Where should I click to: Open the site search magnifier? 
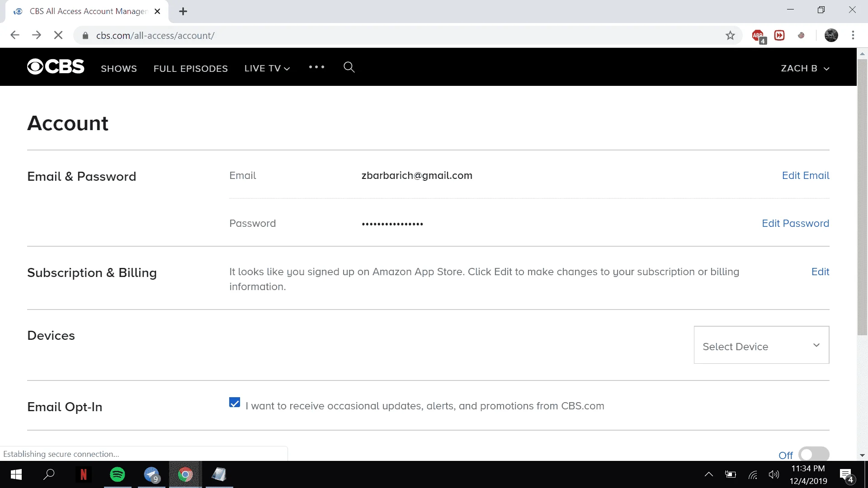(x=349, y=67)
